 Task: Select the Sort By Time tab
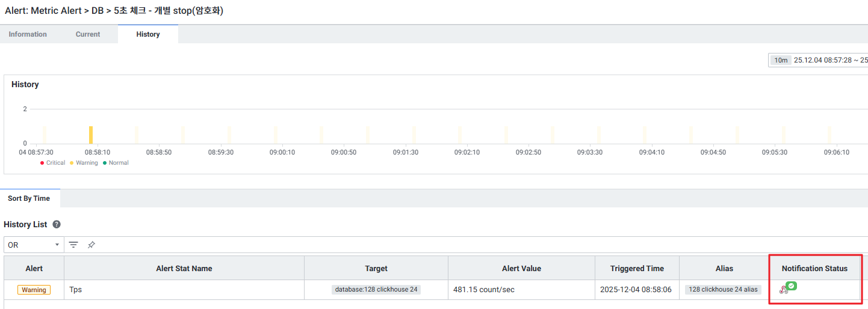(29, 198)
